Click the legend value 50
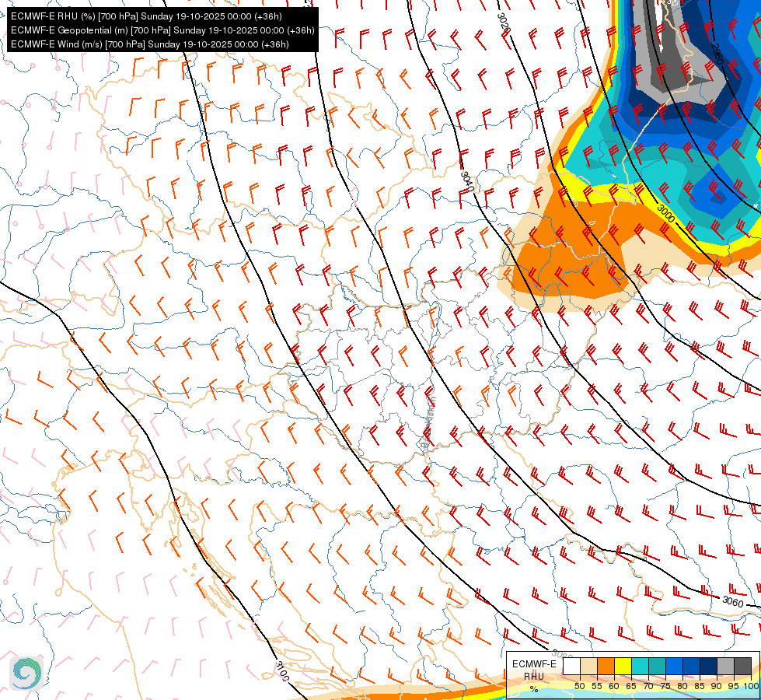The width and height of the screenshot is (761, 700). tap(579, 686)
